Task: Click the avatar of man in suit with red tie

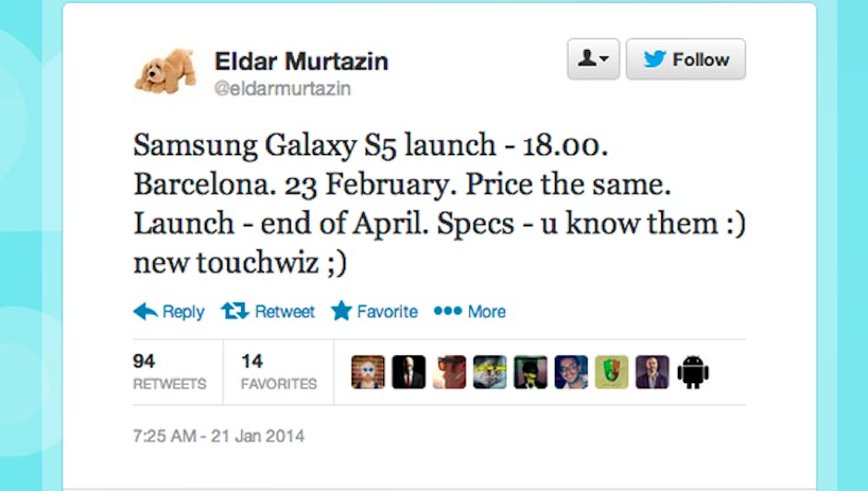Action: [x=408, y=372]
